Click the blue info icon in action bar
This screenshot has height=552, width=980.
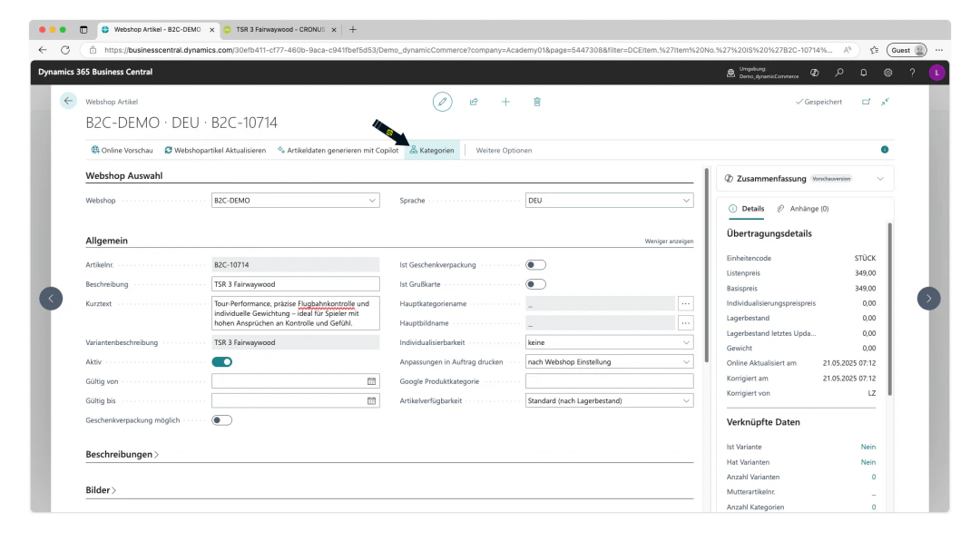pyautogui.click(x=885, y=150)
